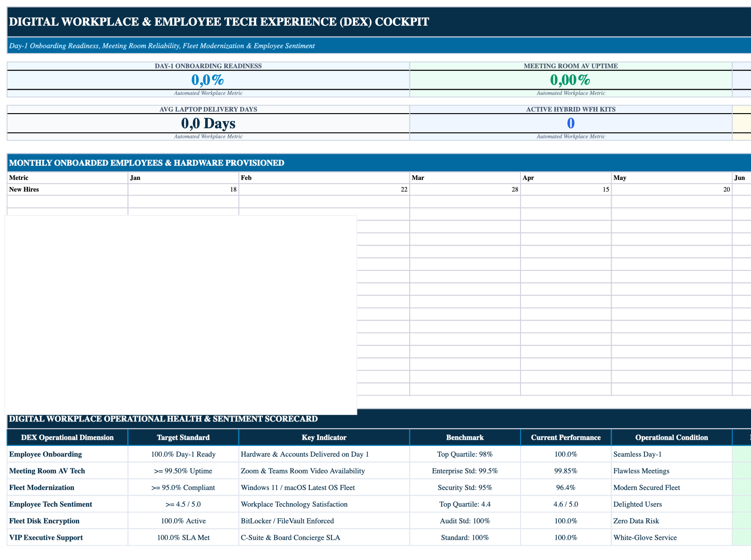Select the 'Operational Condition' column header
This screenshot has width=751, height=560.
pyautogui.click(x=672, y=437)
